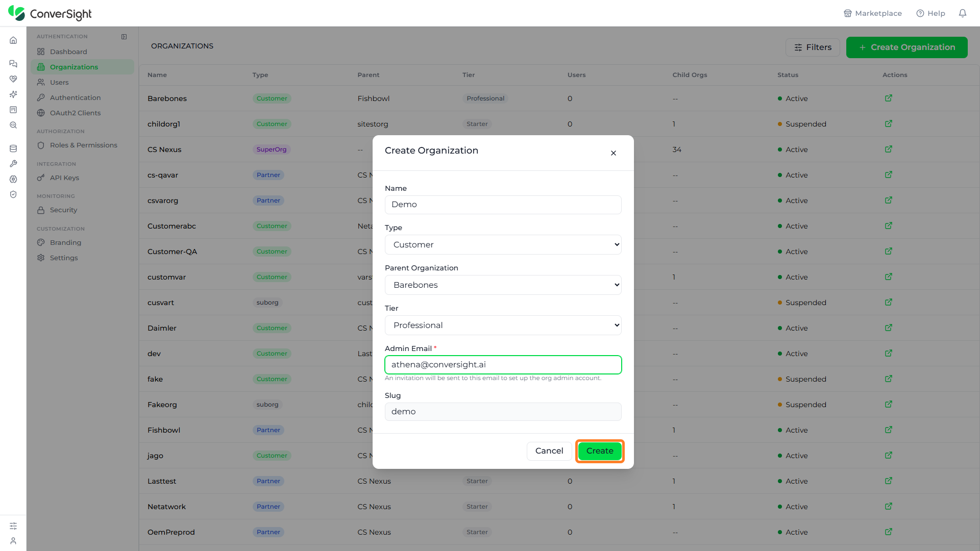Open external link for OemPreprod row
The height and width of the screenshot is (551, 980).
889,532
